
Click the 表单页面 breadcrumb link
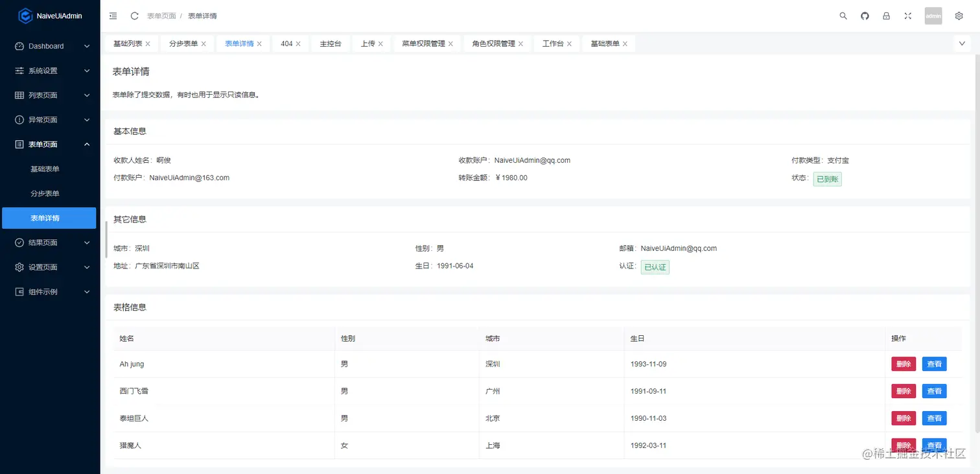click(161, 16)
